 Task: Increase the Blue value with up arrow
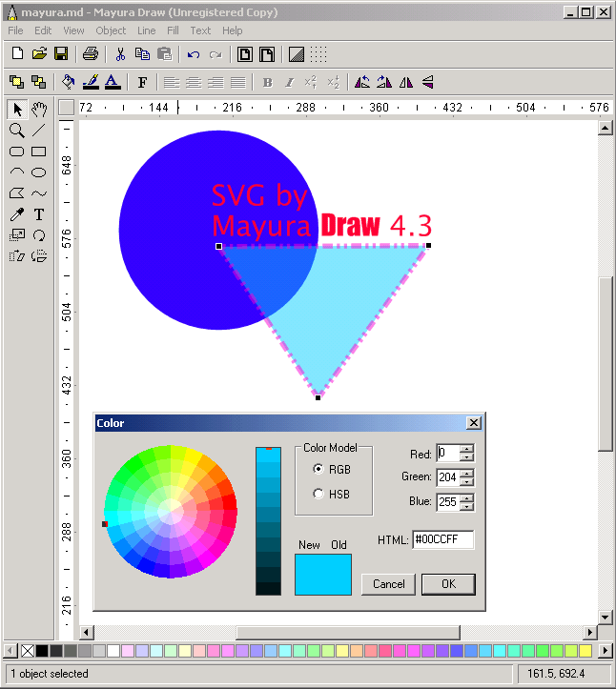[467, 497]
